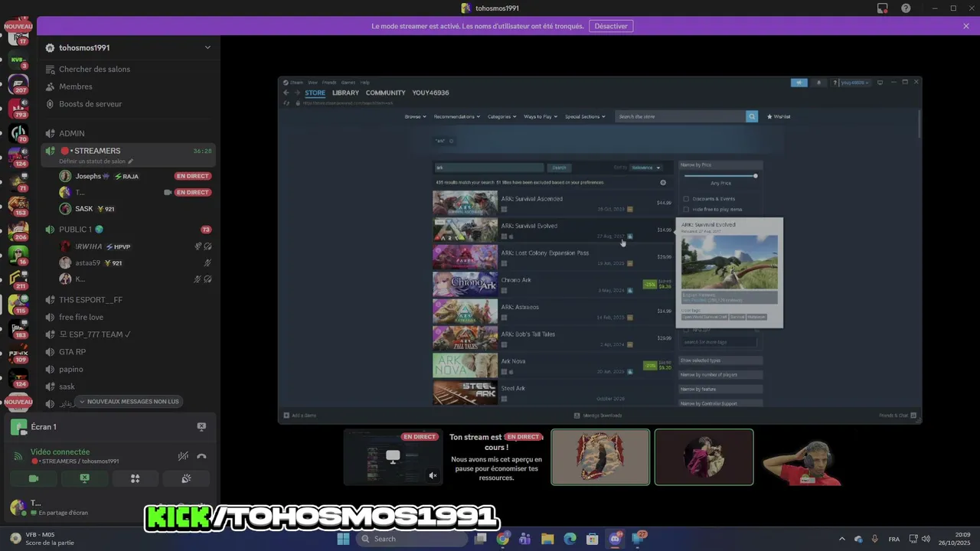Image resolution: width=980 pixels, height=551 pixels.
Task: Adjust the Narrow by Price slider handle
Action: tap(755, 176)
